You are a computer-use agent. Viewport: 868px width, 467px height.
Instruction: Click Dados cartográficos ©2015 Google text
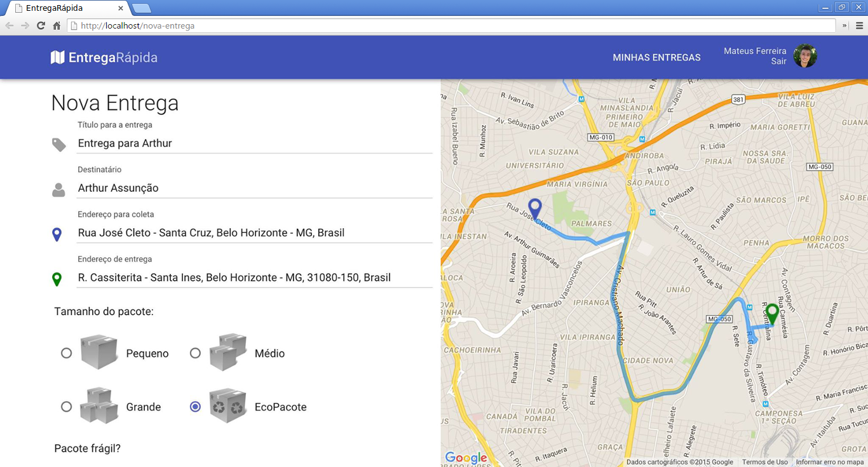[x=680, y=462]
